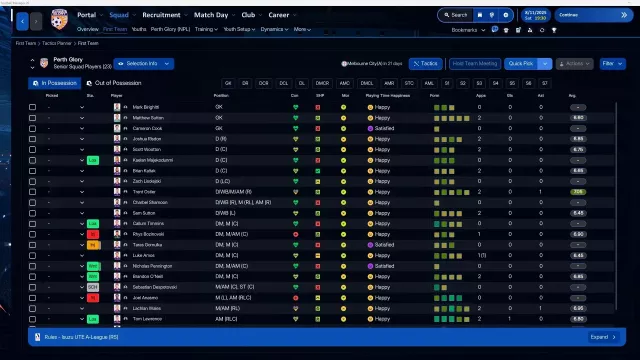Expand the Quick Pick dropdown arrow
Image resolution: width=640 pixels, height=360 pixels.
pyautogui.click(x=545, y=64)
